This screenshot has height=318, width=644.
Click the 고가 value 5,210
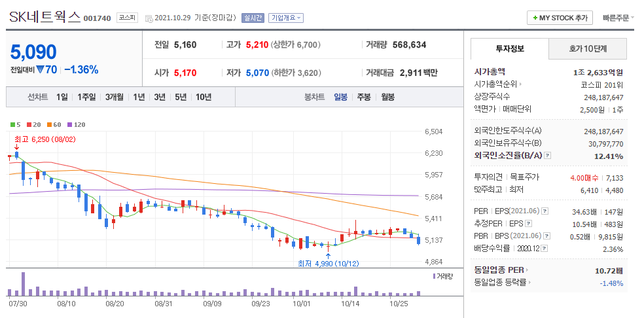coord(257,44)
